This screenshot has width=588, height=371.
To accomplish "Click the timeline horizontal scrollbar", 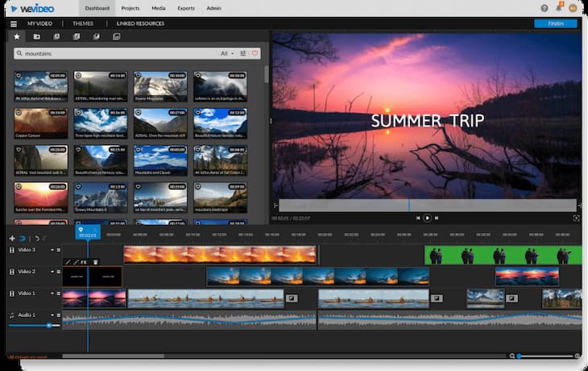I will click(114, 356).
